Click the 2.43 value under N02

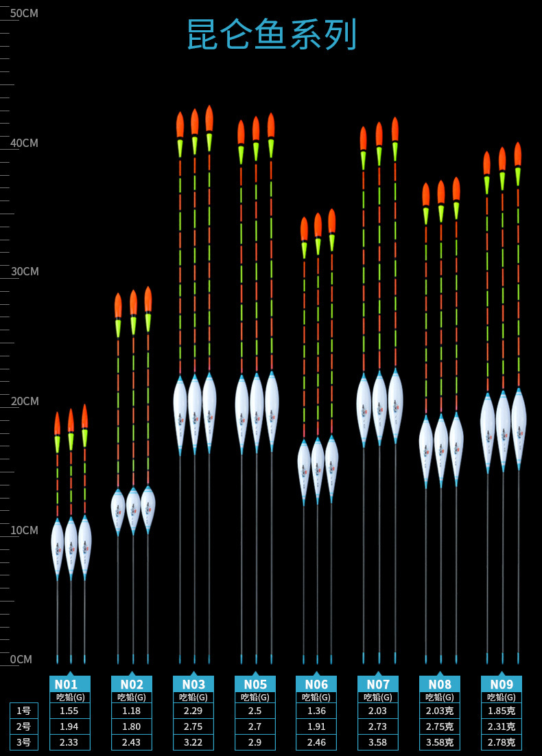coord(132,742)
